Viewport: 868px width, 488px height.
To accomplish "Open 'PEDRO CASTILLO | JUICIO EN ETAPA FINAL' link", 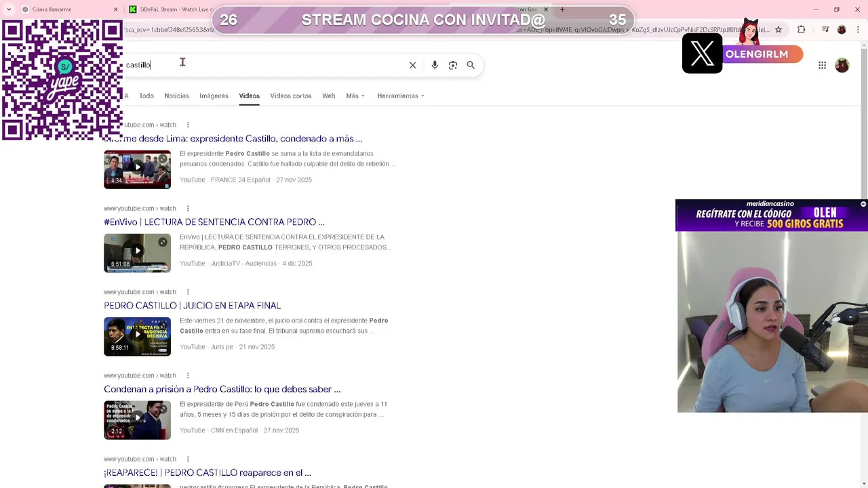I will coord(192,306).
